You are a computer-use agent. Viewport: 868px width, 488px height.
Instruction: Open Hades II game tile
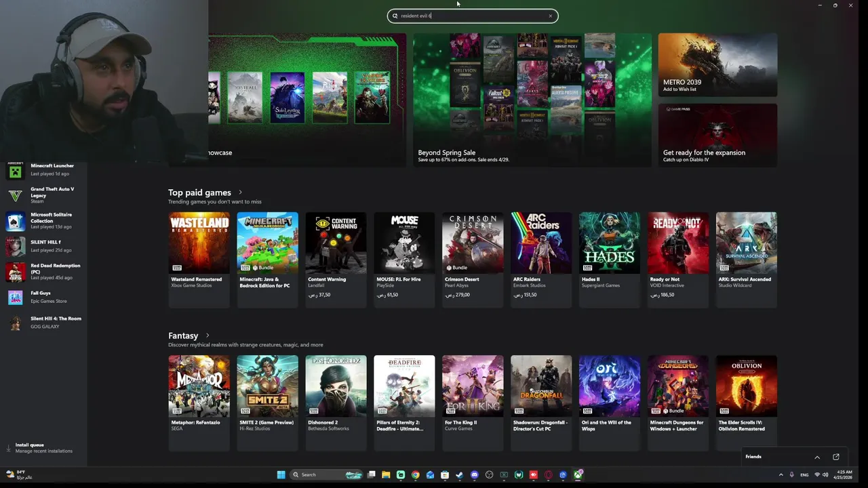click(610, 260)
